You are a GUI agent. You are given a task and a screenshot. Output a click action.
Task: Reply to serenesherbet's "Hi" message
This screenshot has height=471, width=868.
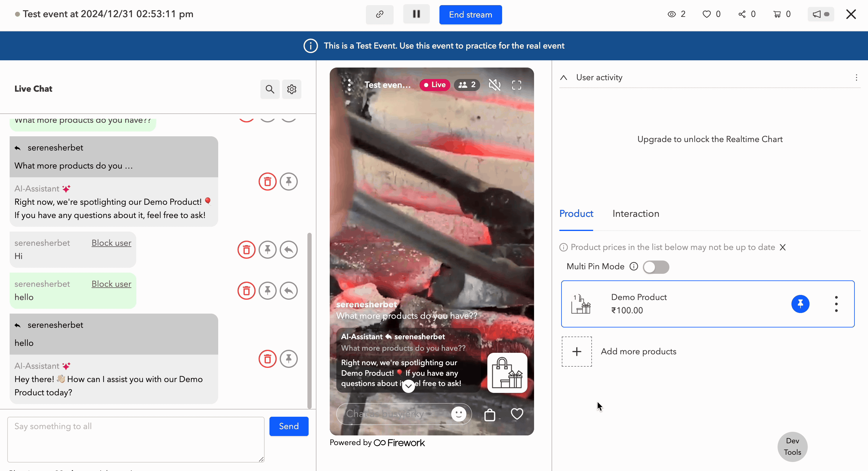[289, 250]
